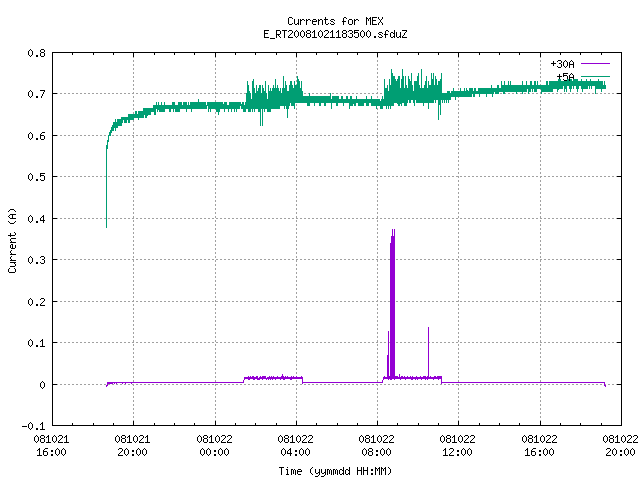Click the 0.7 y-axis tick label
640x480 pixels.
pos(36,94)
